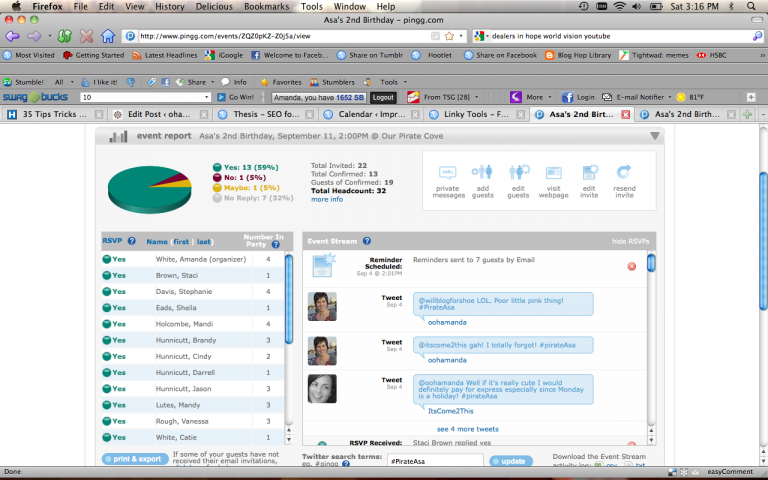Delete the Reminder Scheduled stream entry

631,266
